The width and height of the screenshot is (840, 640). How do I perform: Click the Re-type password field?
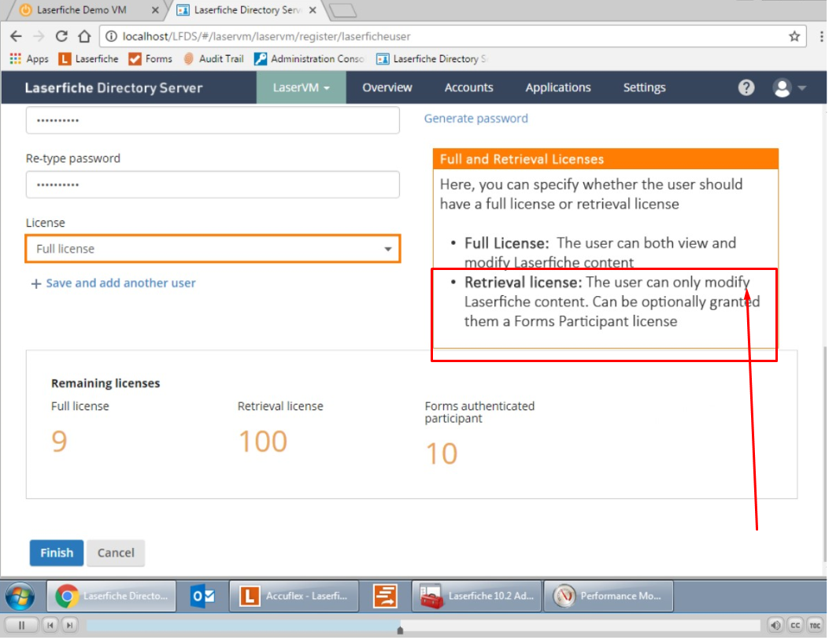[x=213, y=185]
